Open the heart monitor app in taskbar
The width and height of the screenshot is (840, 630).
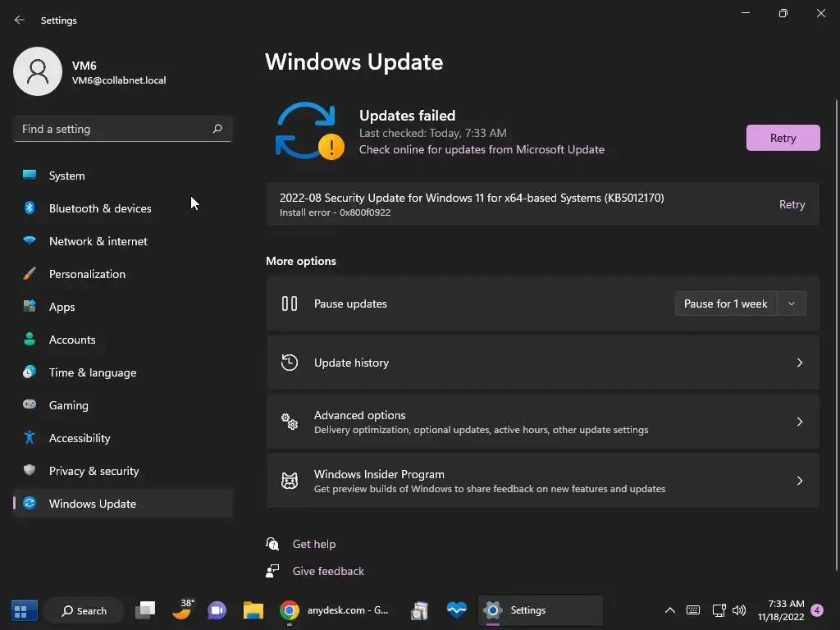click(x=456, y=609)
